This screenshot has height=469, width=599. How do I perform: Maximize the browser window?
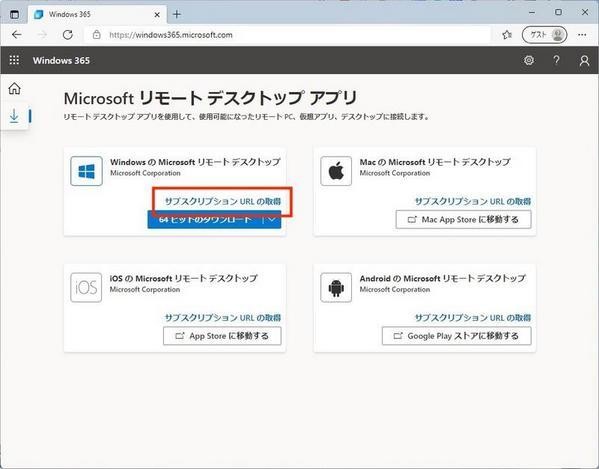[559, 12]
